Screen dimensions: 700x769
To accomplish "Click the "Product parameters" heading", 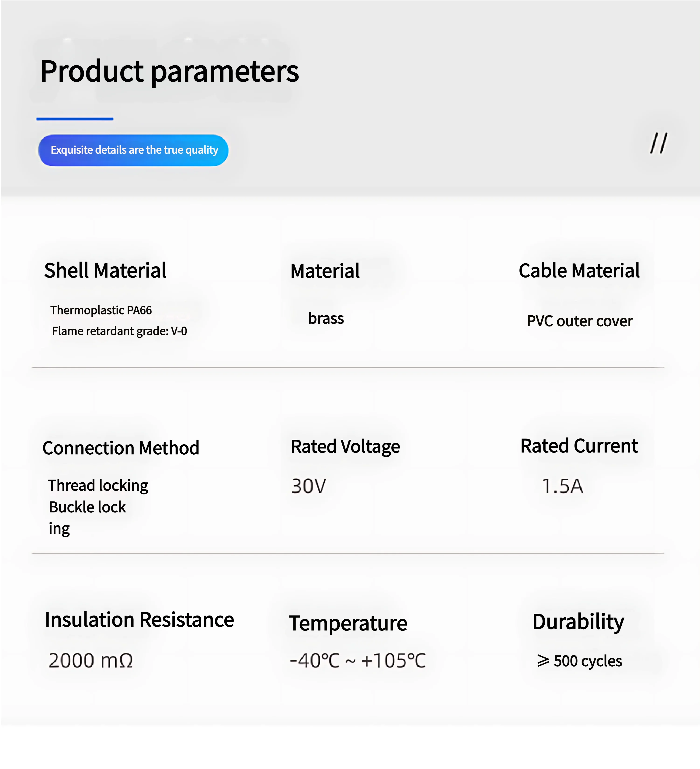I will (x=169, y=71).
